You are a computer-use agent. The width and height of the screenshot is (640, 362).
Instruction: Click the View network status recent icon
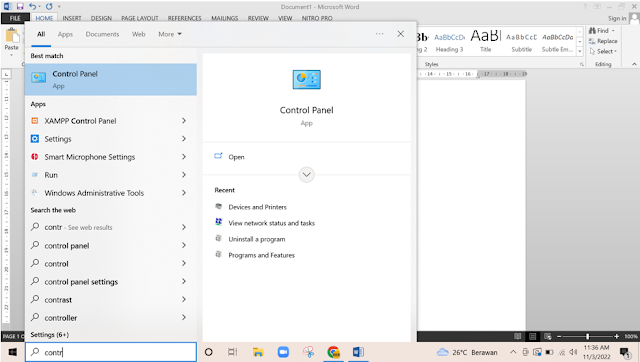tap(219, 222)
